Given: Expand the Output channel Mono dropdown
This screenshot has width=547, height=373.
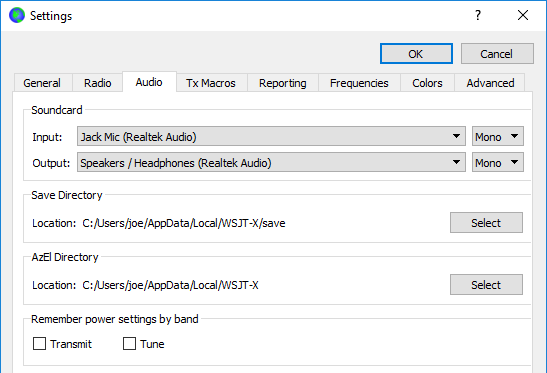Looking at the screenshot, I should coord(497,162).
